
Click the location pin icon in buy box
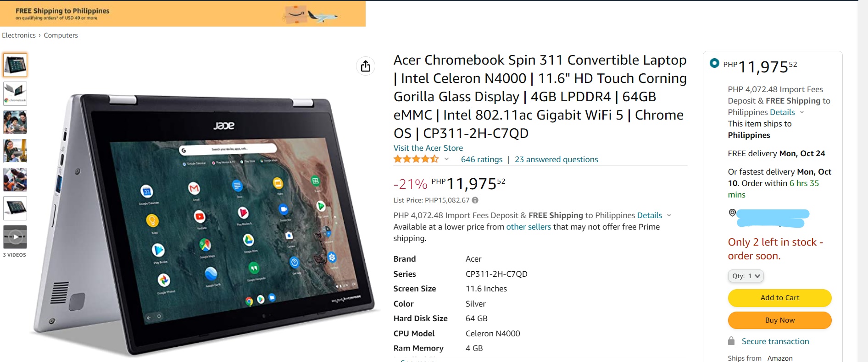(x=732, y=213)
